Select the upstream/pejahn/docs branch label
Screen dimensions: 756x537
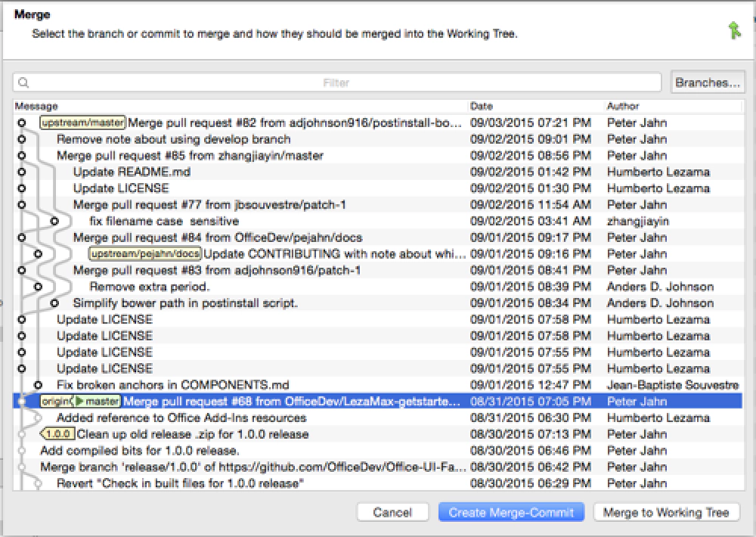pos(144,254)
